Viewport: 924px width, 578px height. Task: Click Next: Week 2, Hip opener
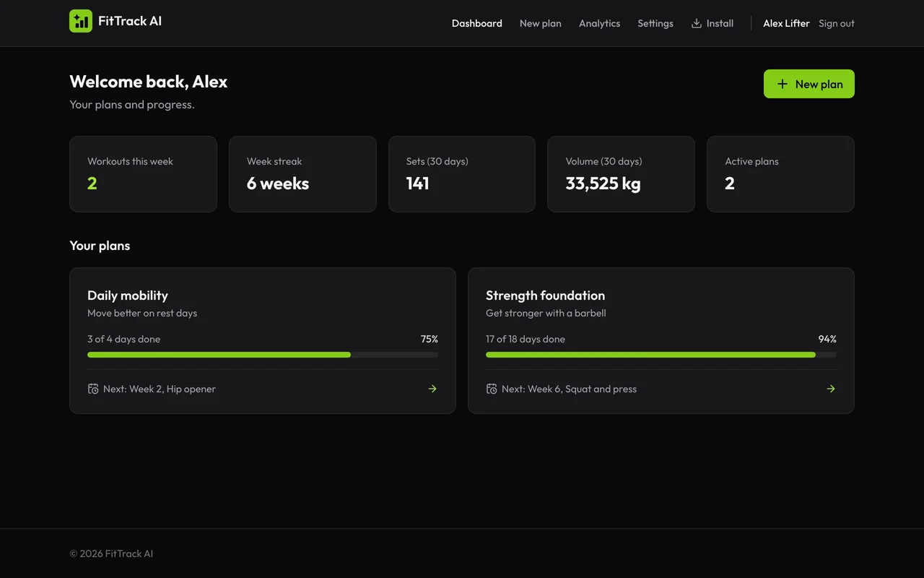[160, 389]
